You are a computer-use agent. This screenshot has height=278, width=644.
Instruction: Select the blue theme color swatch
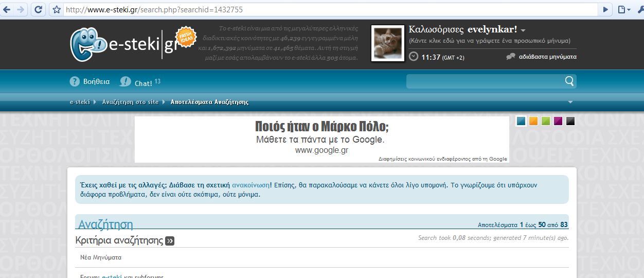(x=521, y=121)
